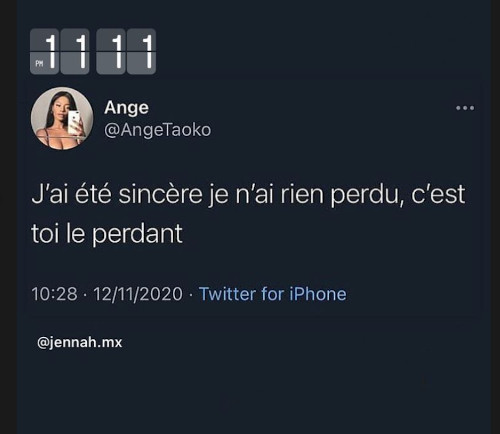The width and height of the screenshot is (500, 434).
Task: Click the third flip clock digit tile
Action: (x=111, y=51)
